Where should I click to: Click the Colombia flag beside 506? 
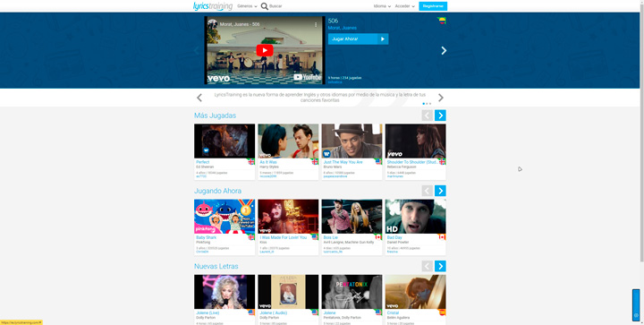(442, 21)
